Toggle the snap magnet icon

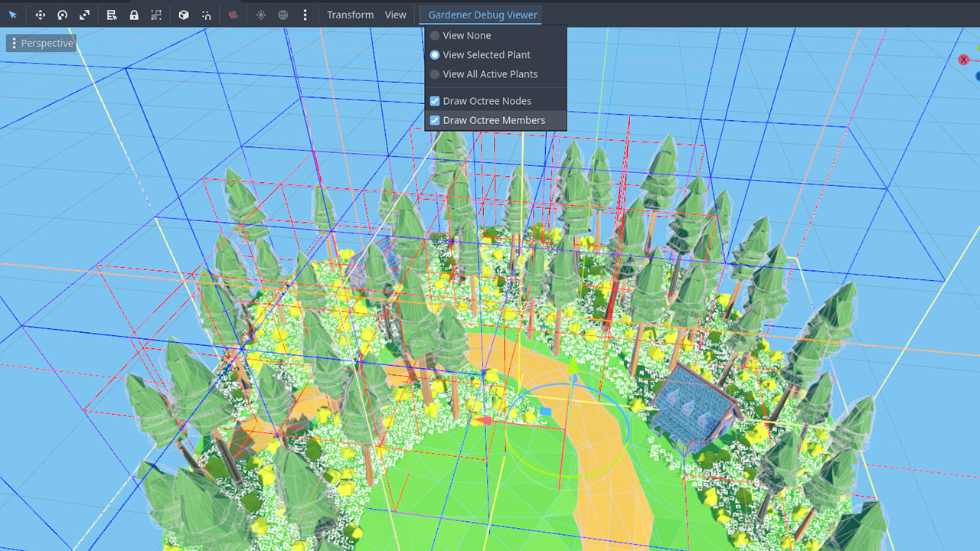coord(207,15)
